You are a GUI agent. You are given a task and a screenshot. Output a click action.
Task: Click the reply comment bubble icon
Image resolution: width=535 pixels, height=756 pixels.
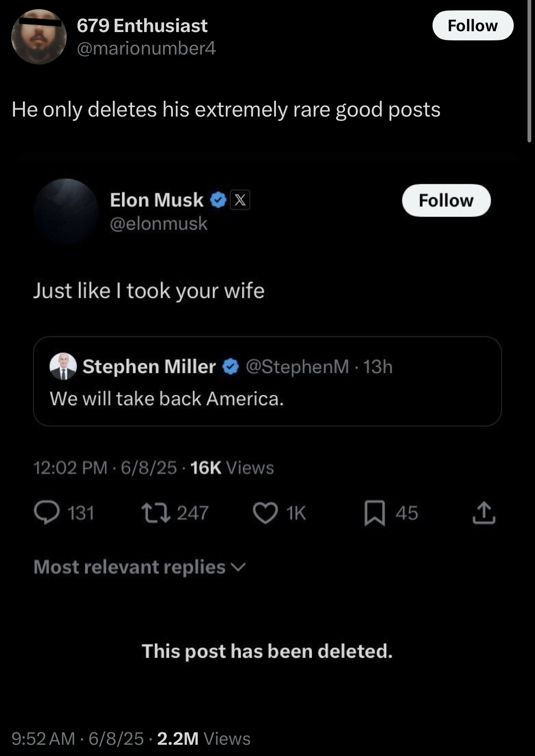click(x=46, y=513)
